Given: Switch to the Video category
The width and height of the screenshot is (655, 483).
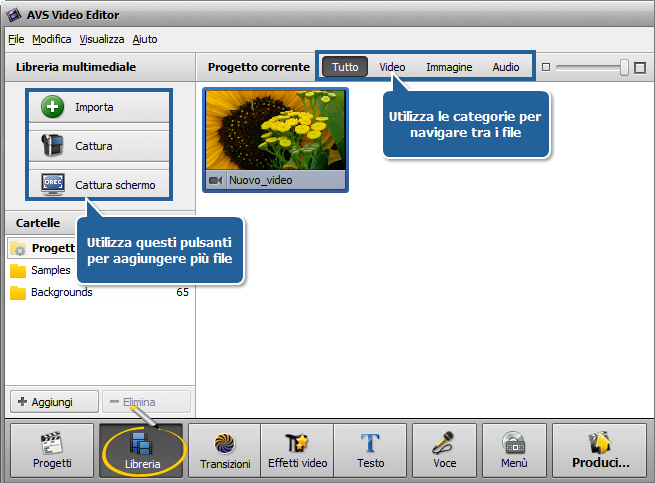Looking at the screenshot, I should point(392,67).
